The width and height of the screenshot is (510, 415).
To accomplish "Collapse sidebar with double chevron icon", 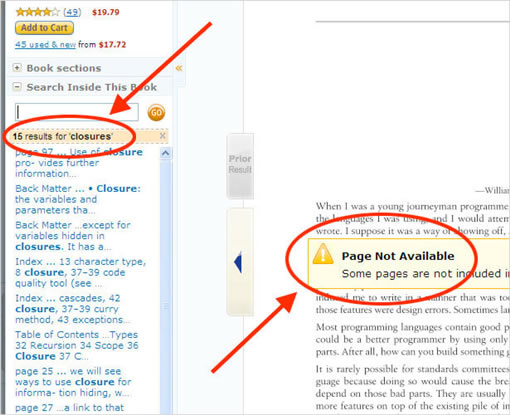I will point(179,68).
